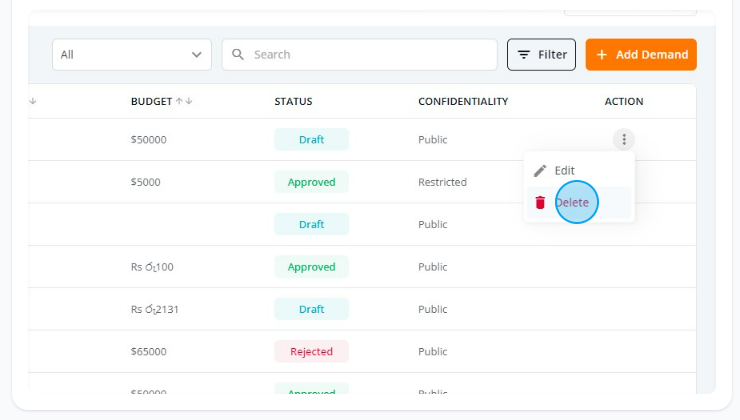Click the $65000 budget value
The width and height of the screenshot is (740, 420).
click(x=149, y=352)
